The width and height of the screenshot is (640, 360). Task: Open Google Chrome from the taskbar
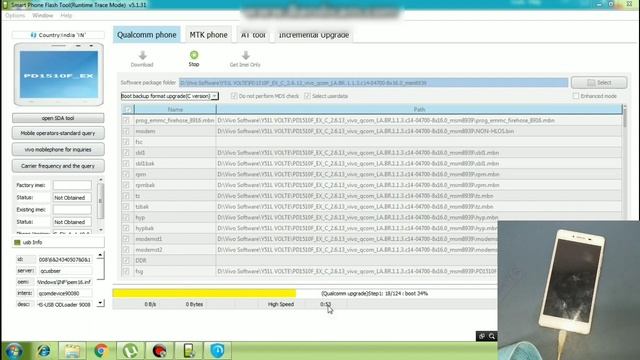pos(101,351)
